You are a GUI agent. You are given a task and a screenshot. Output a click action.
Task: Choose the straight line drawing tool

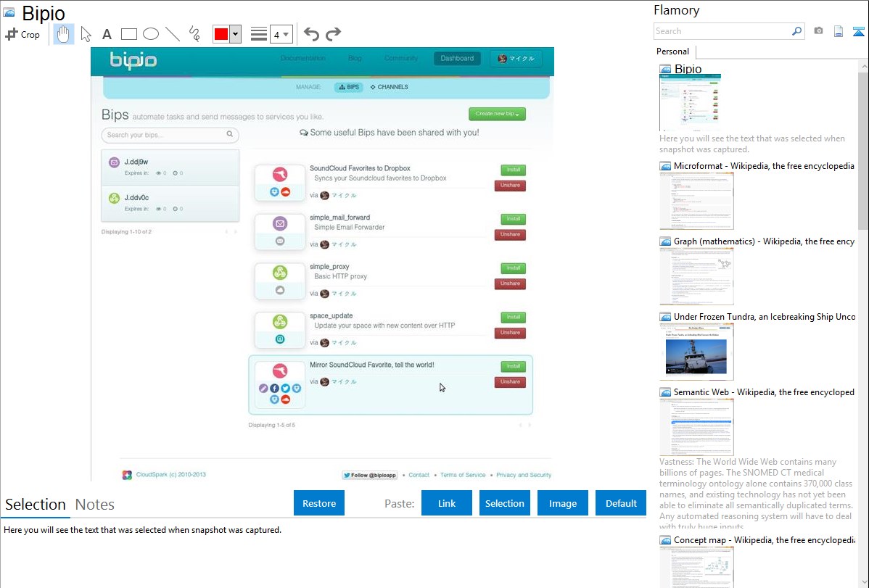tap(173, 34)
